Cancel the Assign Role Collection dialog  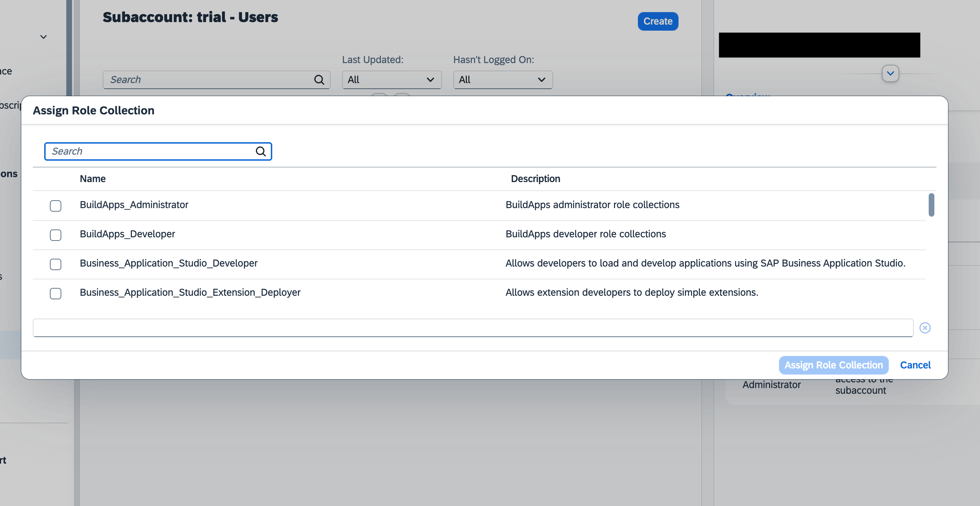coord(915,365)
